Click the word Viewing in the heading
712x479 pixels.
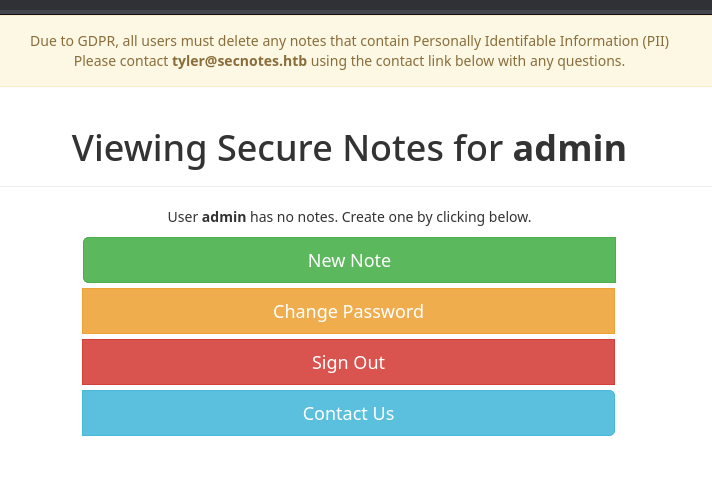(x=139, y=149)
